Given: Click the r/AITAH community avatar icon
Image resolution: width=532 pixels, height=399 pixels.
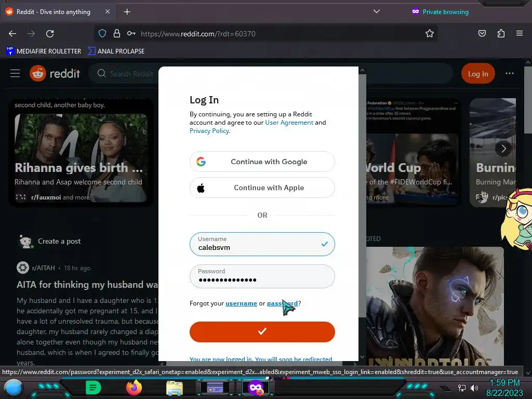Looking at the screenshot, I should click(23, 268).
